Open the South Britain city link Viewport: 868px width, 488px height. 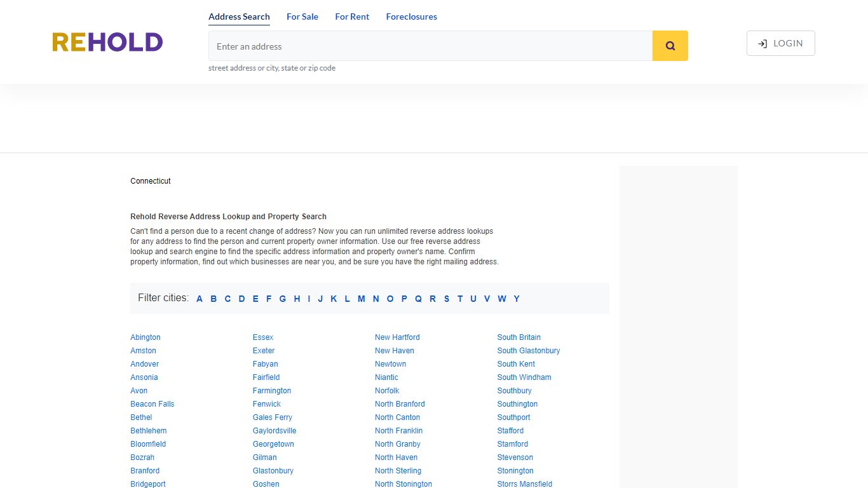tap(519, 337)
